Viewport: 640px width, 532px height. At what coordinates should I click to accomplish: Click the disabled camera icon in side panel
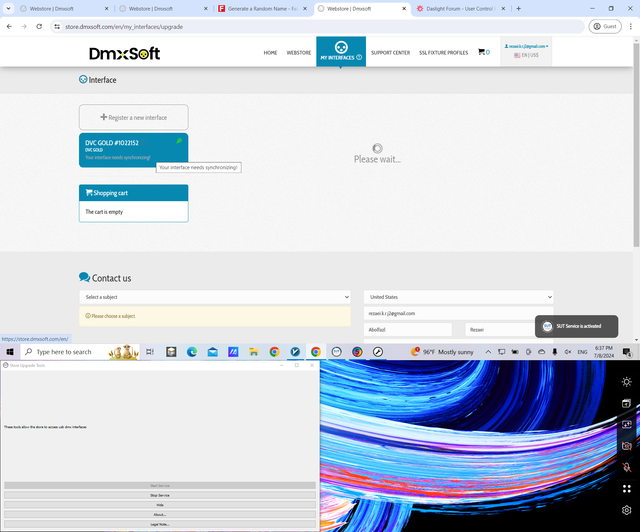click(627, 446)
